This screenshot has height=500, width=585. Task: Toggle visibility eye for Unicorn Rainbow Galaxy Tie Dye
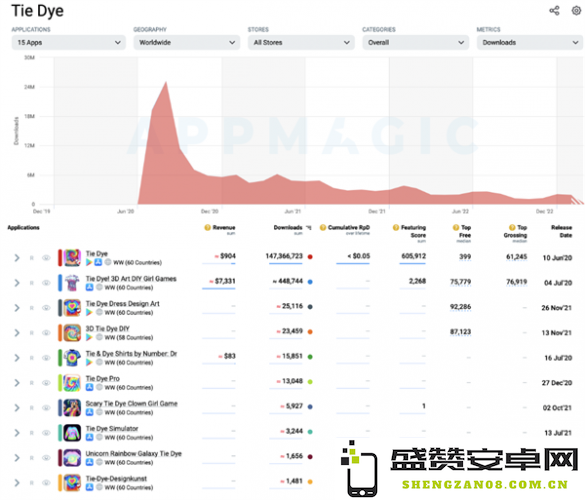click(x=46, y=458)
